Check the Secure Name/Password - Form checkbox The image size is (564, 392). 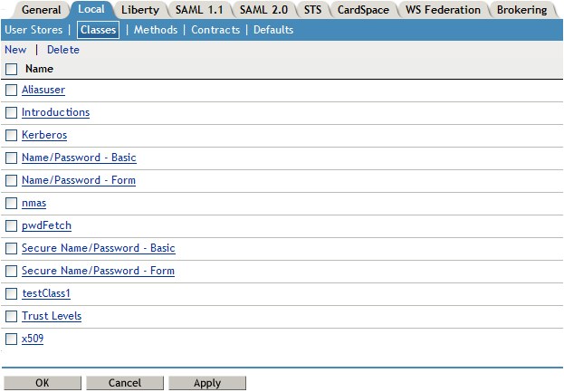pos(11,271)
